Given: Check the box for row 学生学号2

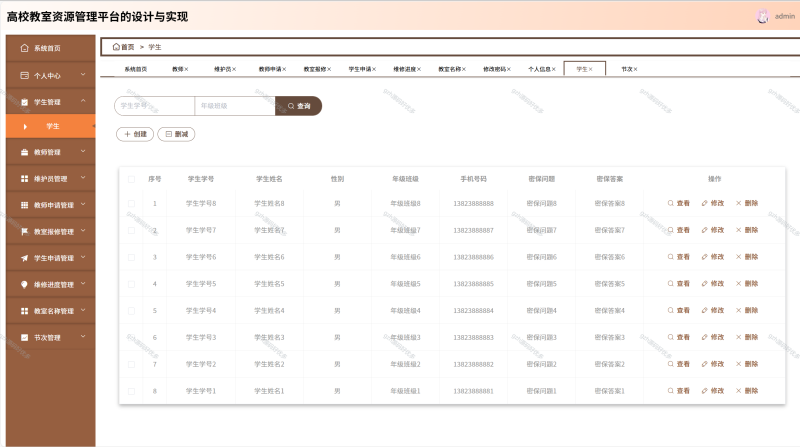Looking at the screenshot, I should point(131,364).
